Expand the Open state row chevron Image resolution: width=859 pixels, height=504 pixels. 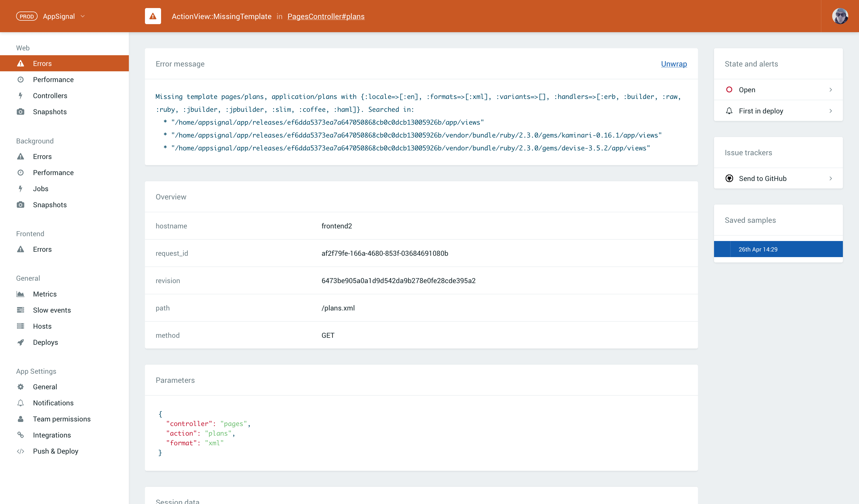coord(831,90)
